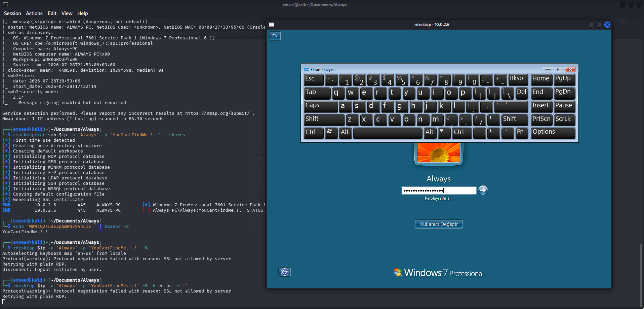
Task: Click the up arrow key on keyboard
Action: tap(494, 120)
